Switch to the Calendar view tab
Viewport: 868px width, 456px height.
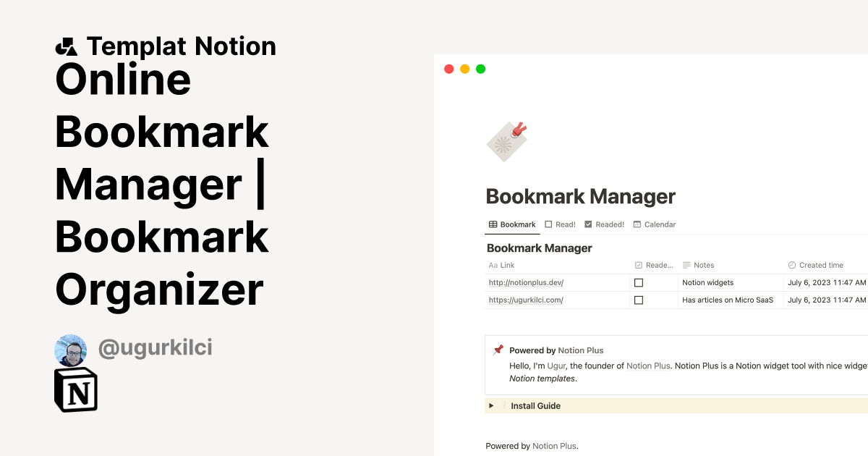tap(655, 224)
